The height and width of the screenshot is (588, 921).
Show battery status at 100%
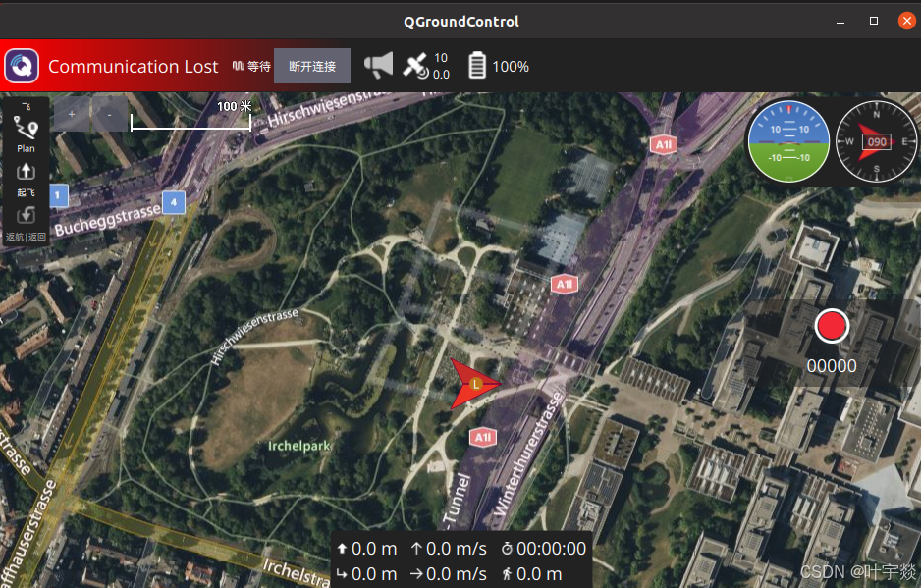[x=498, y=66]
